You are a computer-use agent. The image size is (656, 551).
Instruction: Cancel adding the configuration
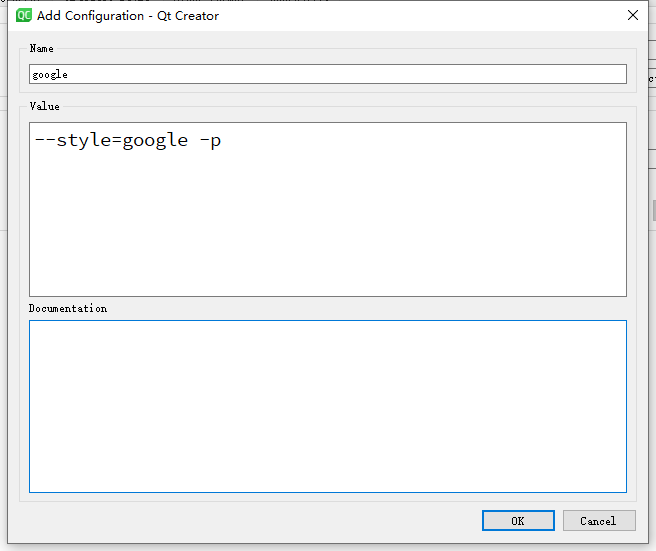(x=599, y=520)
